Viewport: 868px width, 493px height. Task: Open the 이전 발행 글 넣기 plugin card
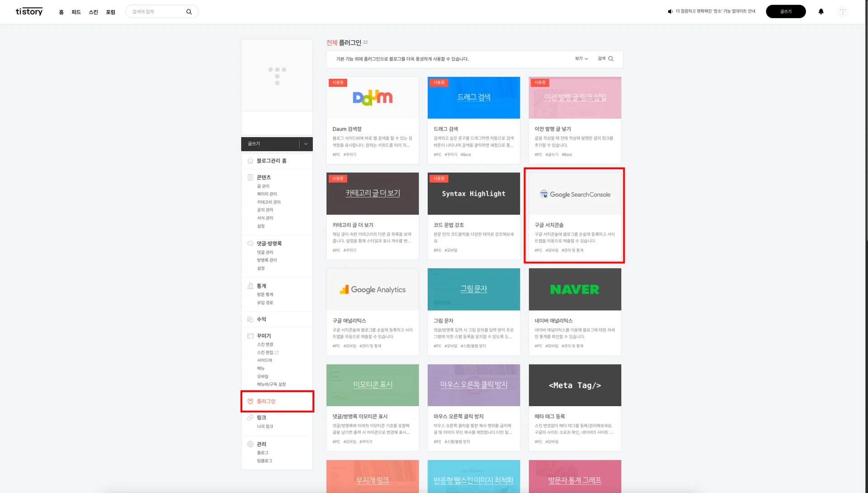[575, 120]
